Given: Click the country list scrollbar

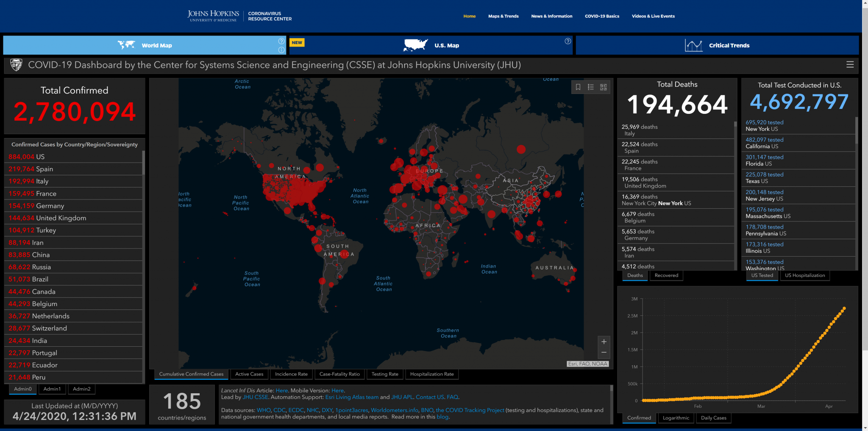Looking at the screenshot, I should pyautogui.click(x=144, y=163).
